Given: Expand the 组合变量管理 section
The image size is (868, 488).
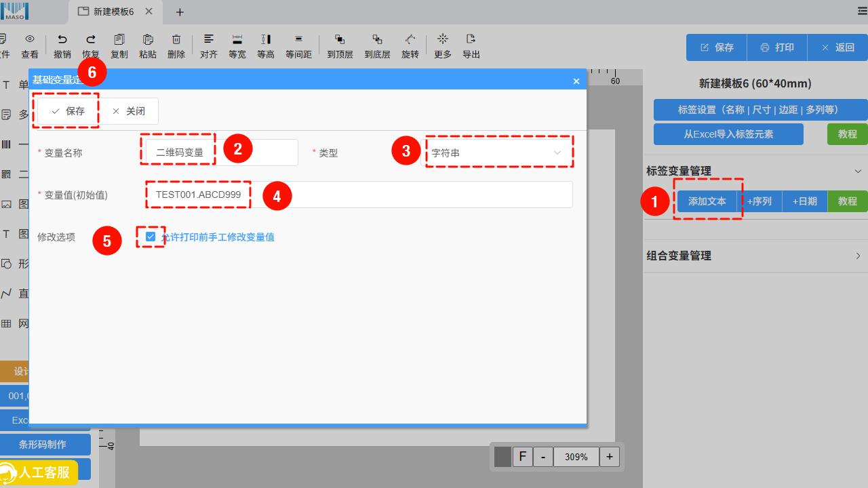Looking at the screenshot, I should (858, 256).
